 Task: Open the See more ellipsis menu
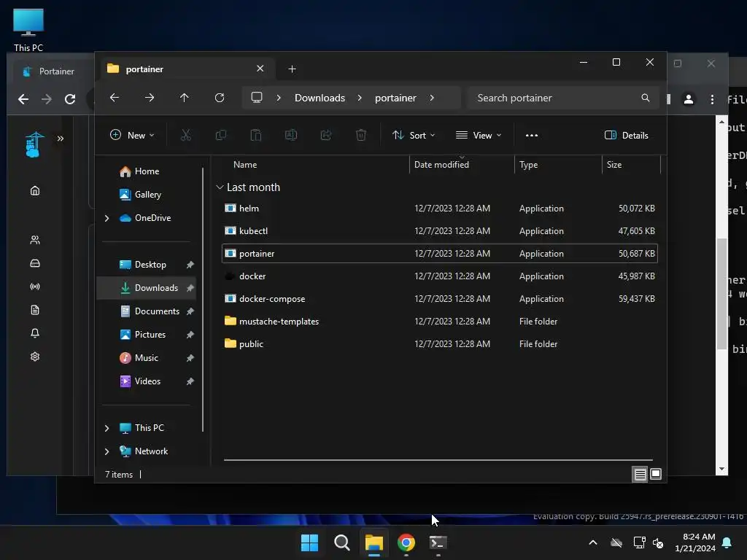532,135
